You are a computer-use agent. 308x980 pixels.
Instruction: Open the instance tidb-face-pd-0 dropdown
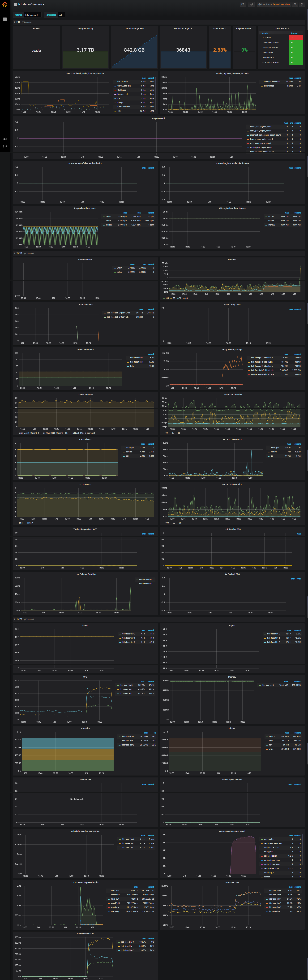pos(33,15)
